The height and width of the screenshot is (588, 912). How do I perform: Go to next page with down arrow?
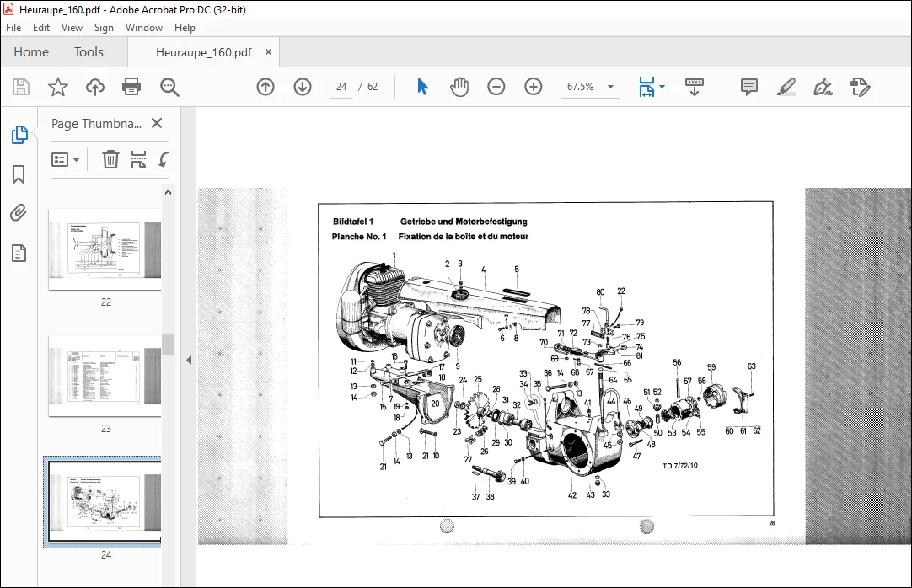point(303,87)
